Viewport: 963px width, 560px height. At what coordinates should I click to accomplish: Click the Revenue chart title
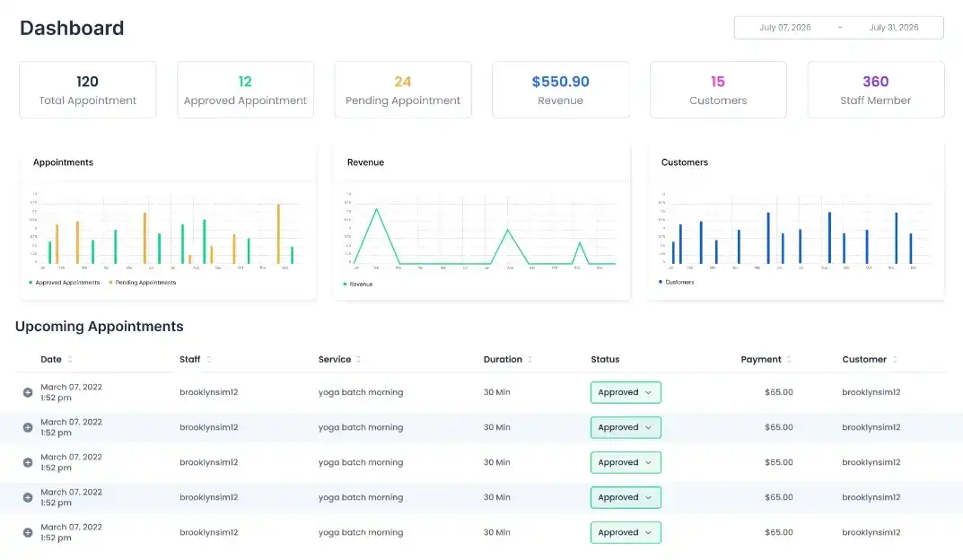pyautogui.click(x=365, y=162)
